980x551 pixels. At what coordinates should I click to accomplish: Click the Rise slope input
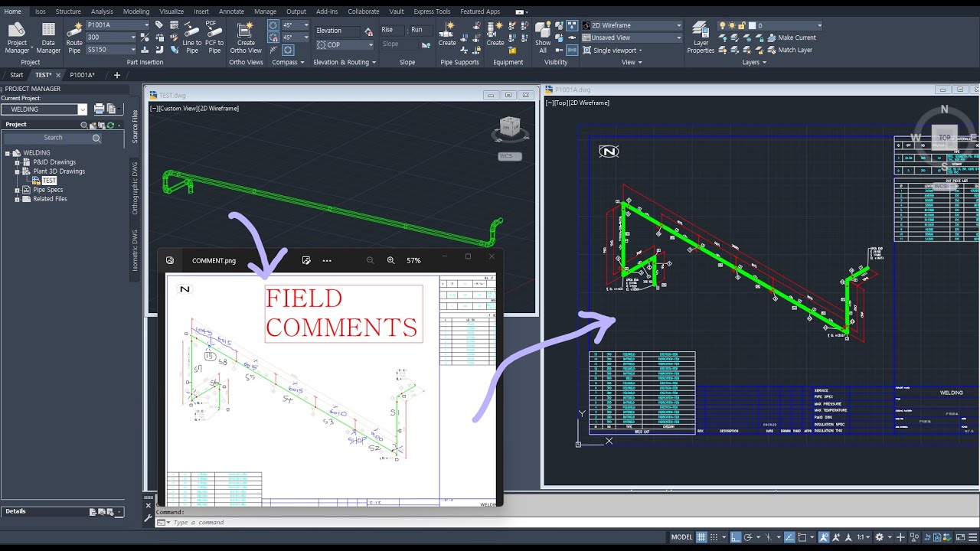pos(392,30)
